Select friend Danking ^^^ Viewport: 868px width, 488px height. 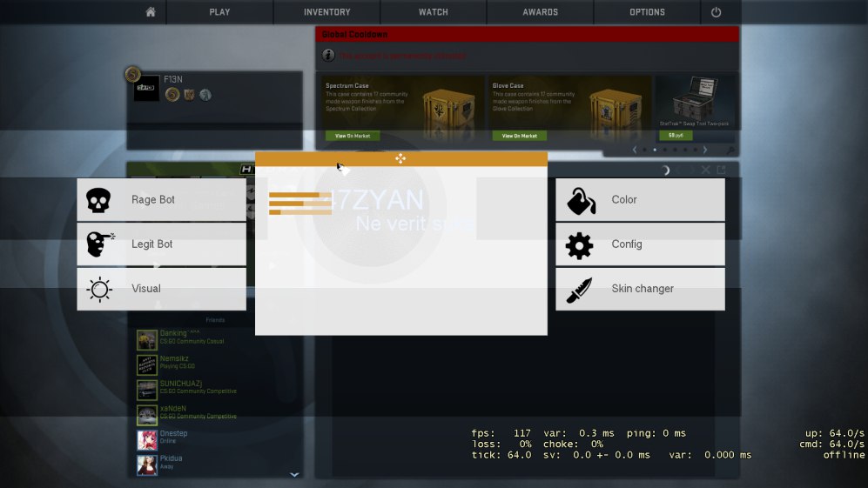[x=215, y=340]
